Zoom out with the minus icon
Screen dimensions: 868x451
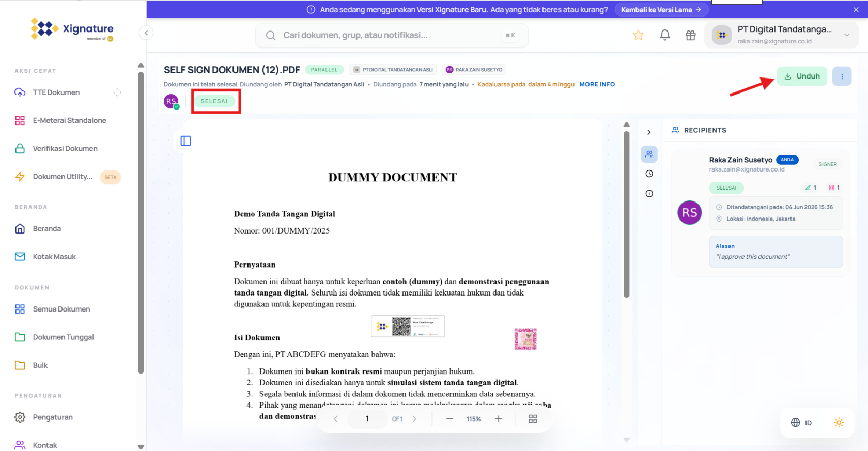pyautogui.click(x=450, y=419)
